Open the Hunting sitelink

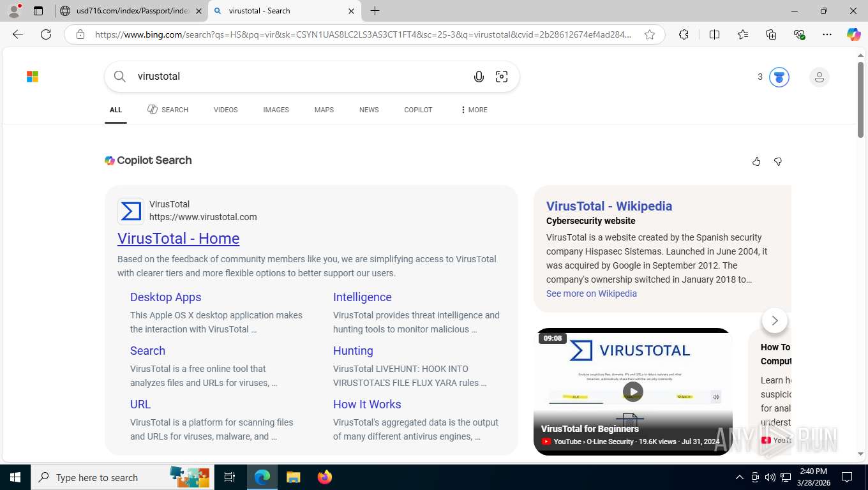pos(353,351)
